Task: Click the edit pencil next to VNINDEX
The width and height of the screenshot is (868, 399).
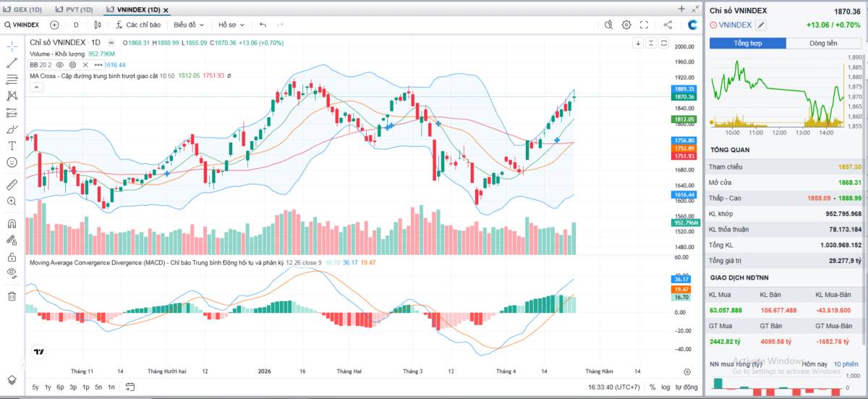Action: [761, 25]
